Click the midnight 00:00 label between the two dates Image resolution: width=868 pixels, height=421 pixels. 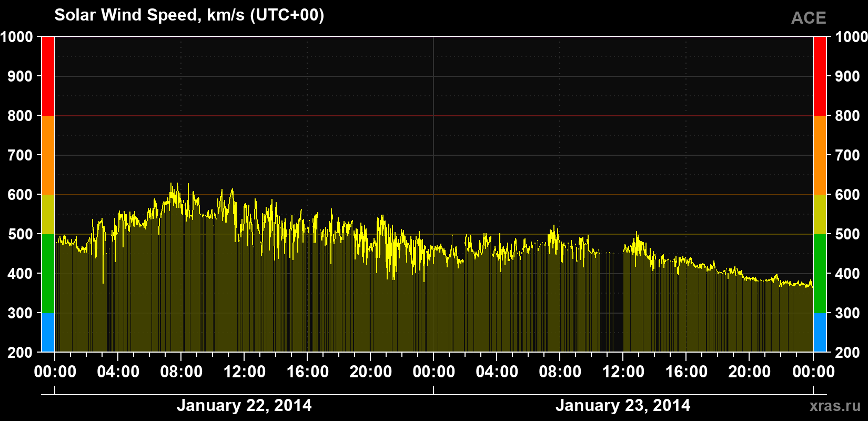point(434,372)
